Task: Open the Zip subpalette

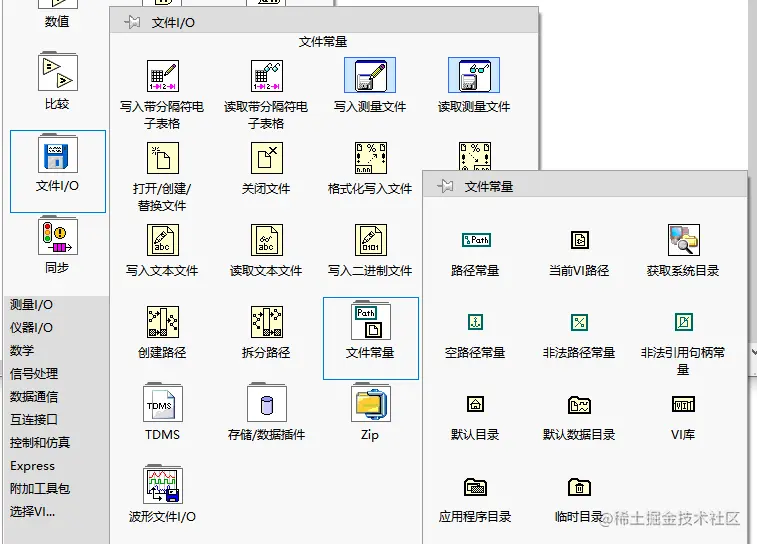Action: (x=370, y=403)
